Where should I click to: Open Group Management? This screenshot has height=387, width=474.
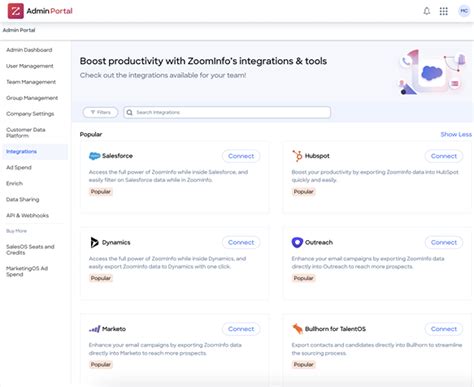32,98
